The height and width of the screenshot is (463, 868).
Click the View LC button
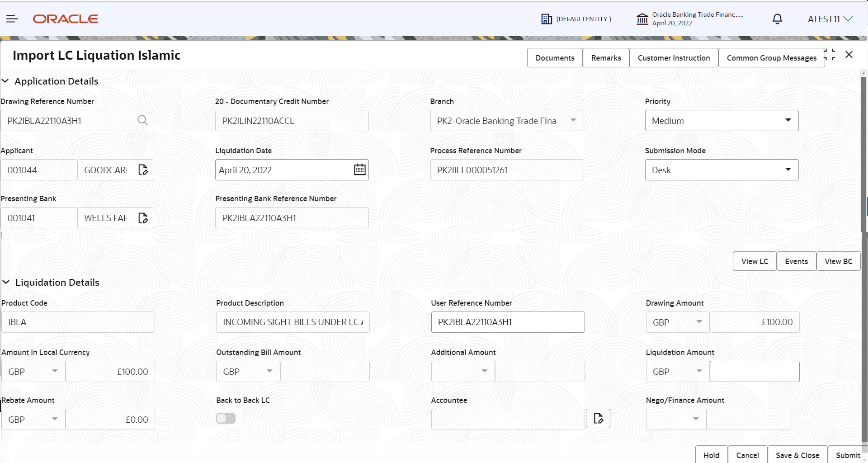pyautogui.click(x=754, y=261)
